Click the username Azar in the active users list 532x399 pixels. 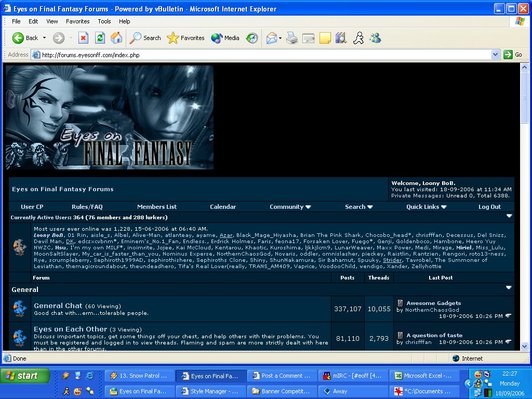(226, 235)
